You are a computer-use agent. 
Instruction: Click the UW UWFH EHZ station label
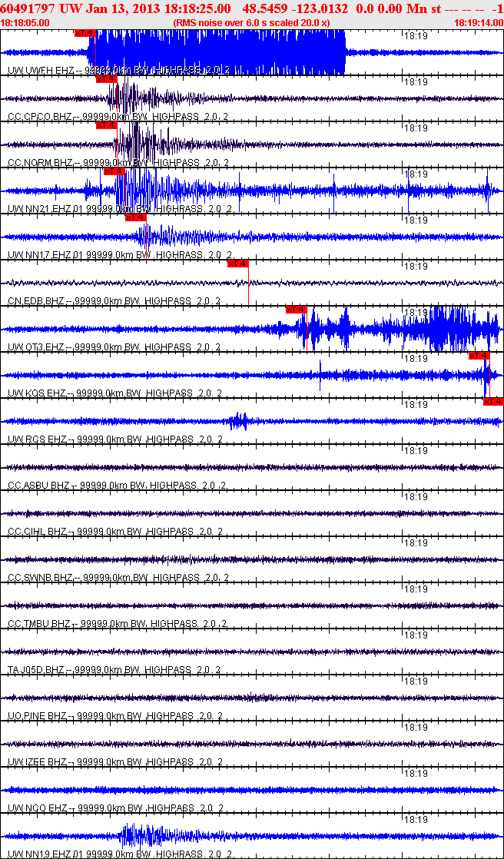(x=118, y=70)
